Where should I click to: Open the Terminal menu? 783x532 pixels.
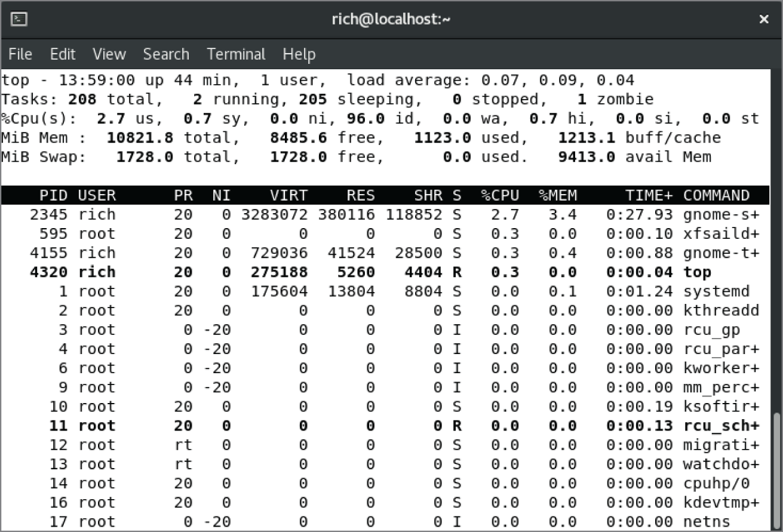(236, 54)
